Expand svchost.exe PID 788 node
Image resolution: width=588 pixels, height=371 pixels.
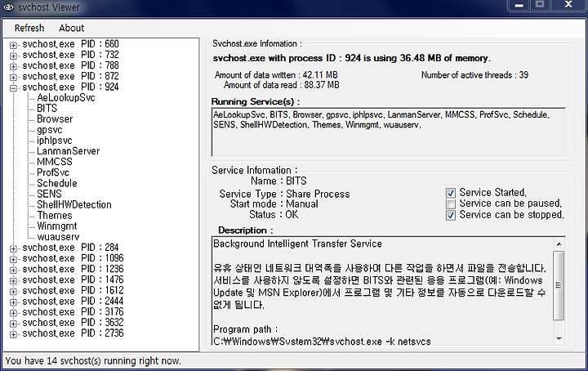14,66
